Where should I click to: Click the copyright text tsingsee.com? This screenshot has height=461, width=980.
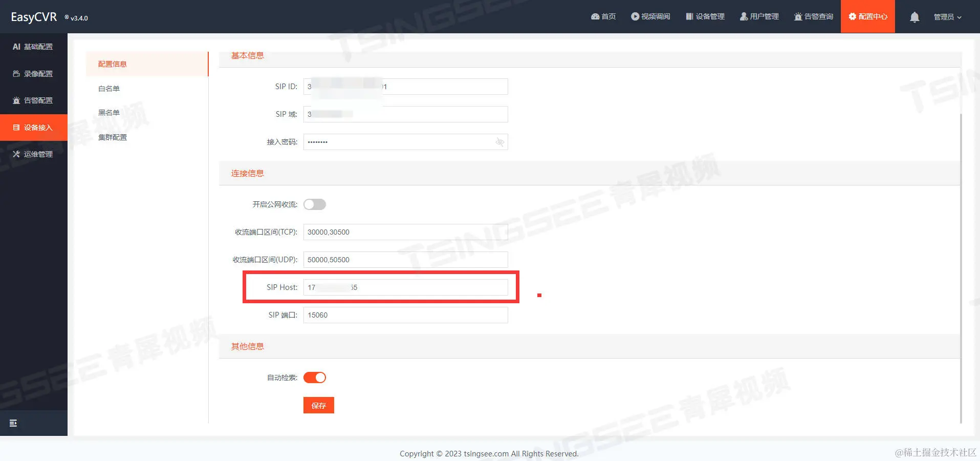click(x=486, y=454)
